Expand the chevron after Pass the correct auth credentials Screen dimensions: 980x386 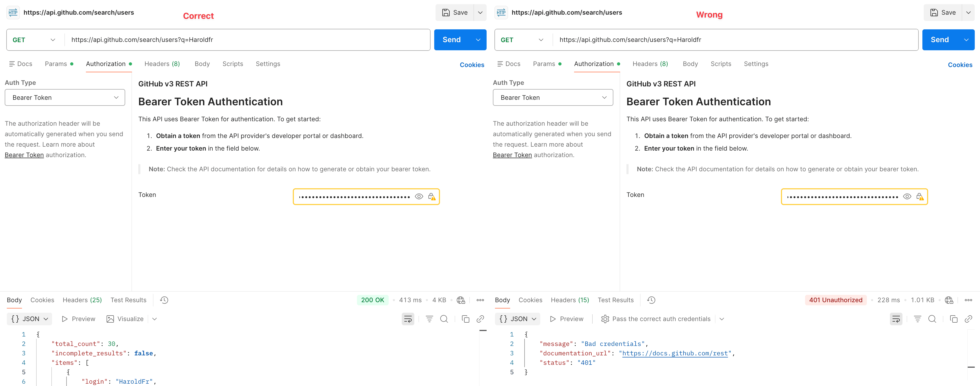tap(722, 319)
